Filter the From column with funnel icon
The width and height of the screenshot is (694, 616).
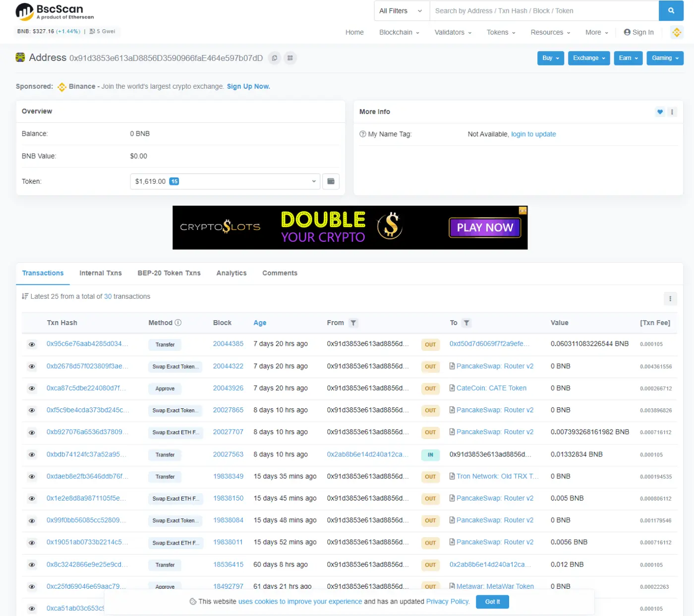[353, 323]
